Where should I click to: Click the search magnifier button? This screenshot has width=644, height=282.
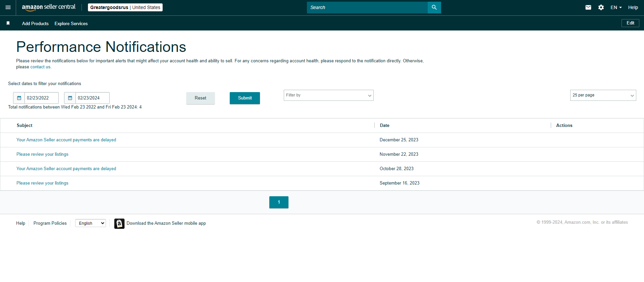434,7
